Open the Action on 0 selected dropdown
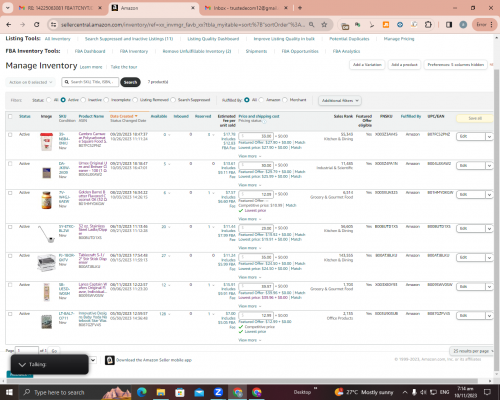The width and height of the screenshot is (500, 400). pyautogui.click(x=30, y=82)
